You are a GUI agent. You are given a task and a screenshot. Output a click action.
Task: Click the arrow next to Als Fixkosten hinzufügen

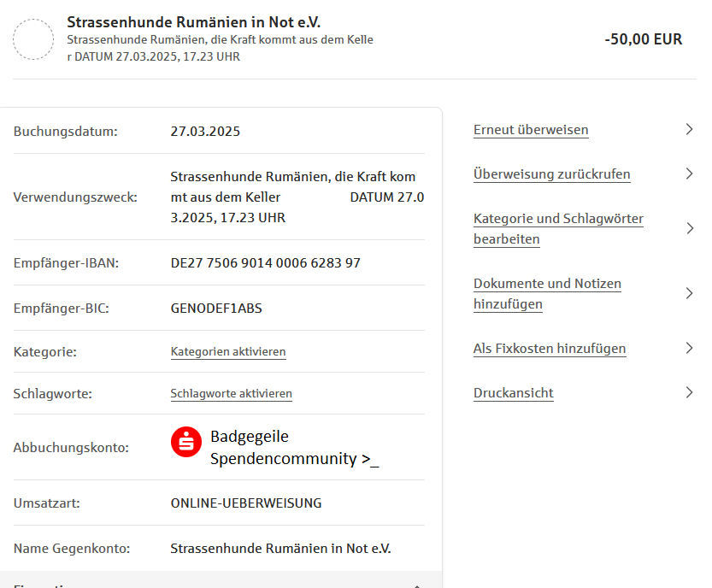pos(689,348)
